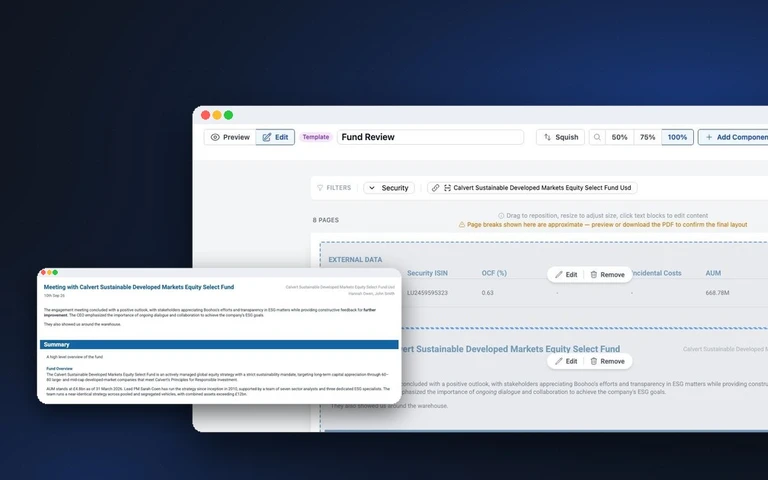The height and width of the screenshot is (480, 768).
Task: Click the green maximize dot of the editor window
Action: pyautogui.click(x=228, y=115)
